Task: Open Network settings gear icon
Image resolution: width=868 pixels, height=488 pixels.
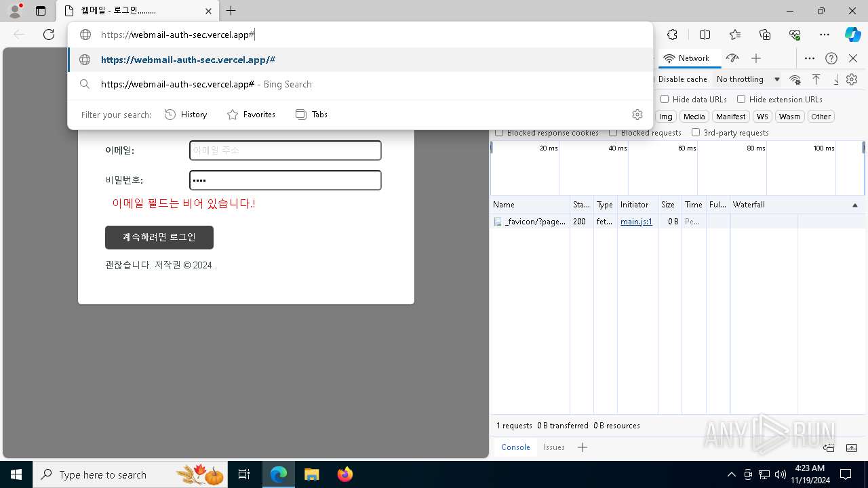Action: click(x=852, y=79)
